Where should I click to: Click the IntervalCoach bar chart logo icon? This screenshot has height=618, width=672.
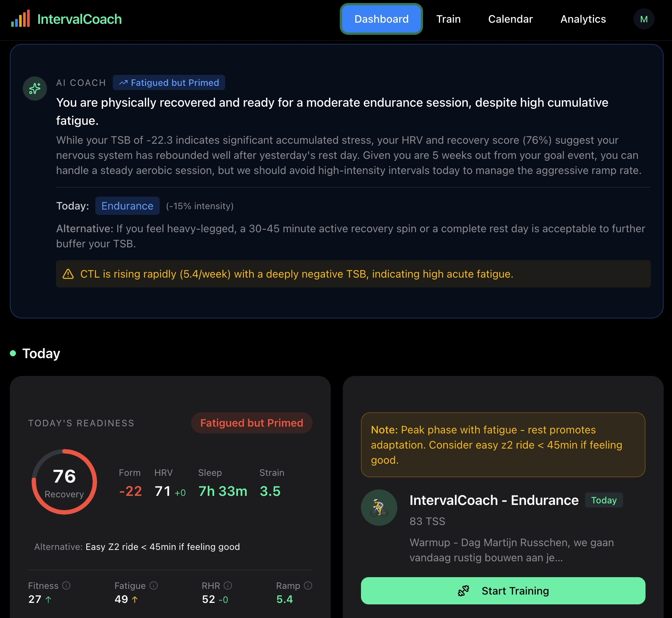20,19
